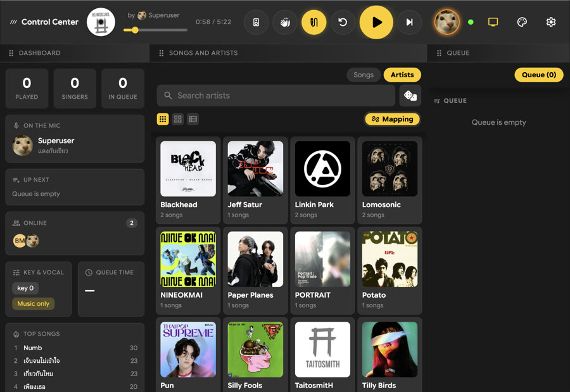
Task: Click the BM online user avatar
Action: pyautogui.click(x=19, y=241)
